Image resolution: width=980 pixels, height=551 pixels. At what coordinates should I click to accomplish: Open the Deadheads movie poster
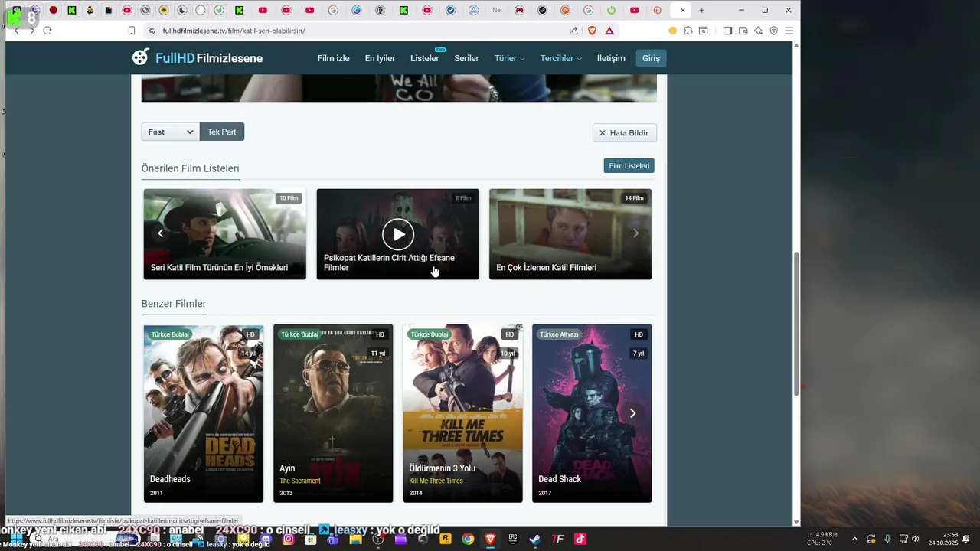tap(204, 413)
